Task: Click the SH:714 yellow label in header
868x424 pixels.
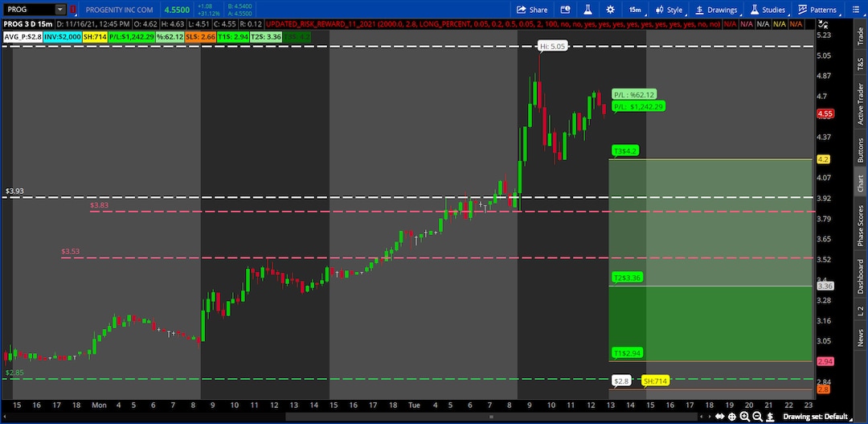Action: click(95, 36)
